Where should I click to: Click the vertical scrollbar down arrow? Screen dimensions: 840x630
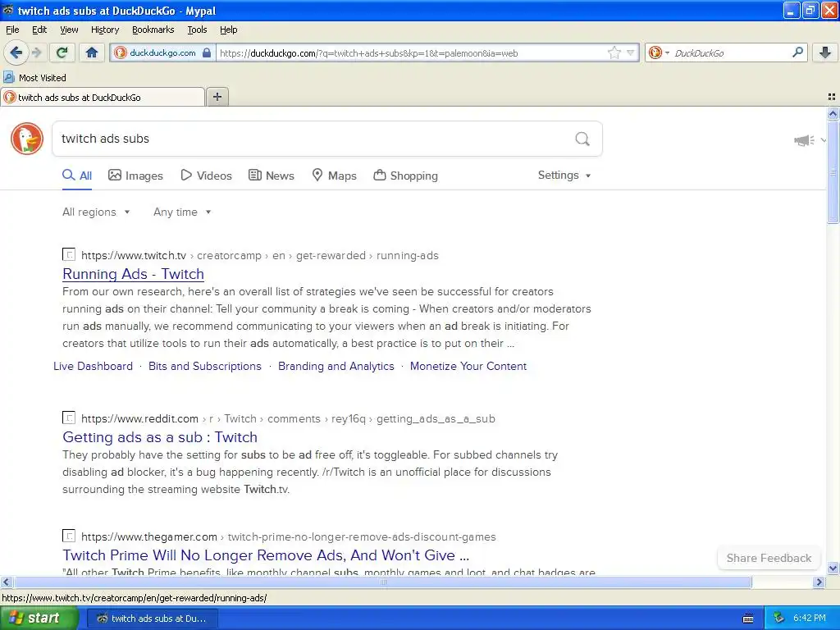point(833,568)
